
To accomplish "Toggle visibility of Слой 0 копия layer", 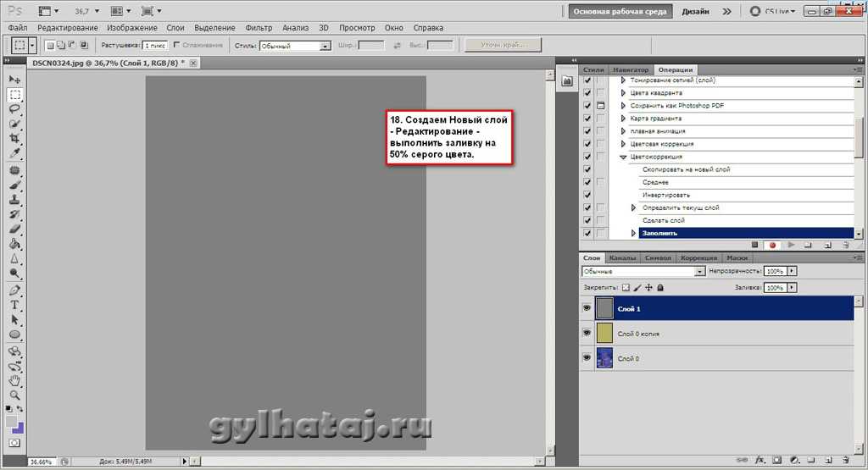I will pyautogui.click(x=587, y=334).
